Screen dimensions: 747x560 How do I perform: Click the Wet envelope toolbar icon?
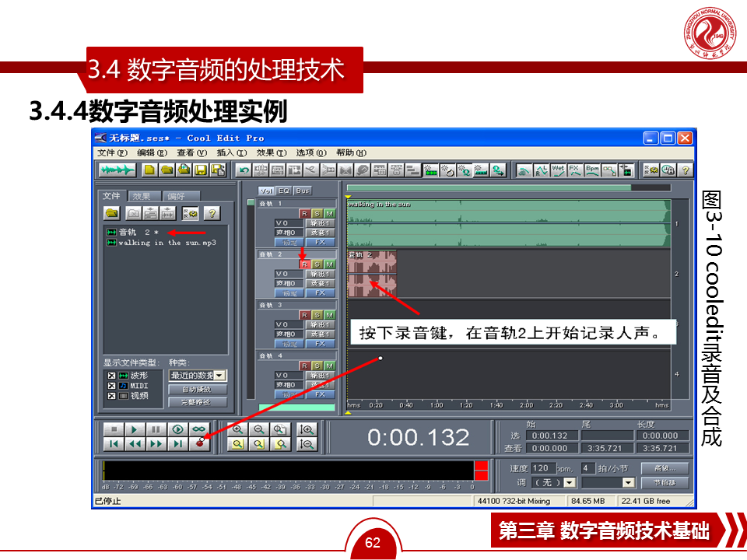558,170
